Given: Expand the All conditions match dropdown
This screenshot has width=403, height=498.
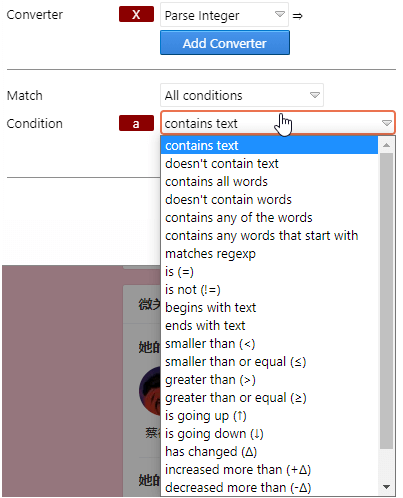Looking at the screenshot, I should point(242,95).
